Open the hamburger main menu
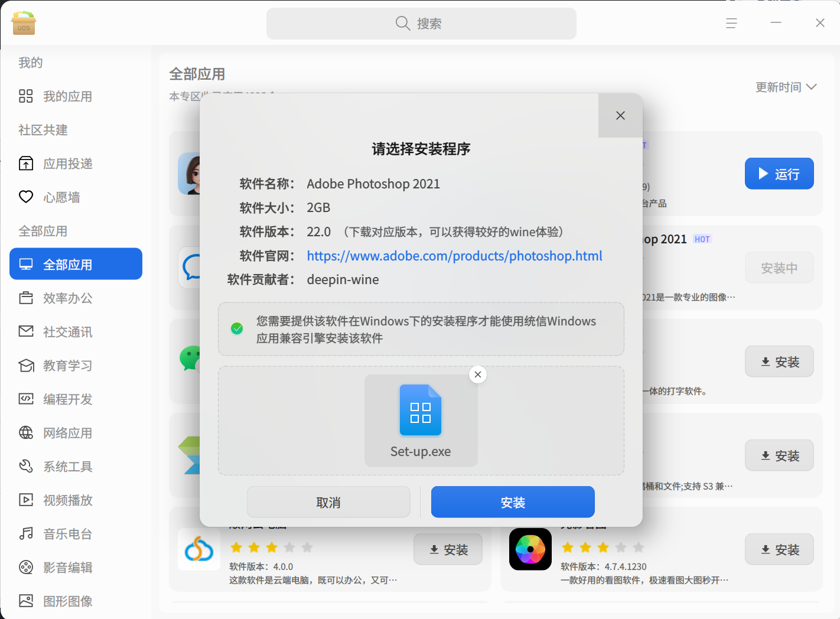The image size is (840, 619). (x=731, y=23)
